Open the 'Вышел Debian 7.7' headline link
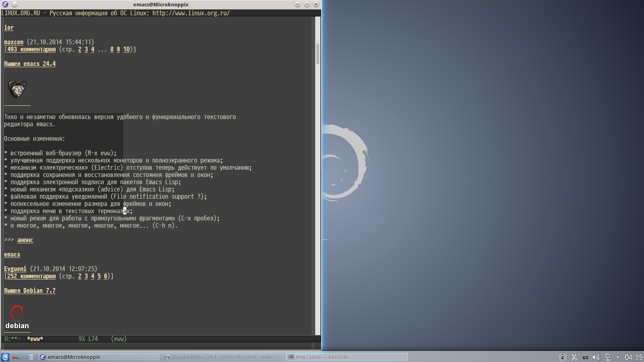 coord(30,290)
